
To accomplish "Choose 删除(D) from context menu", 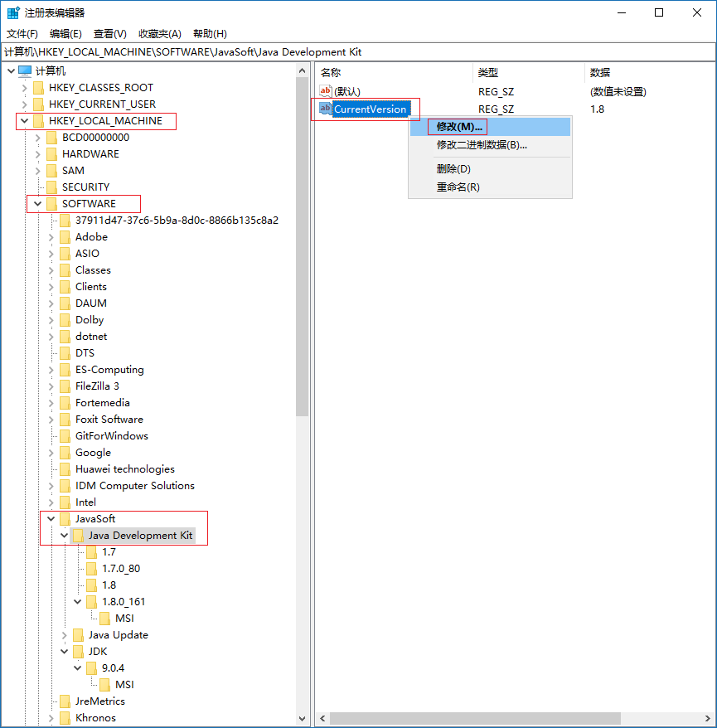I will tap(490, 169).
